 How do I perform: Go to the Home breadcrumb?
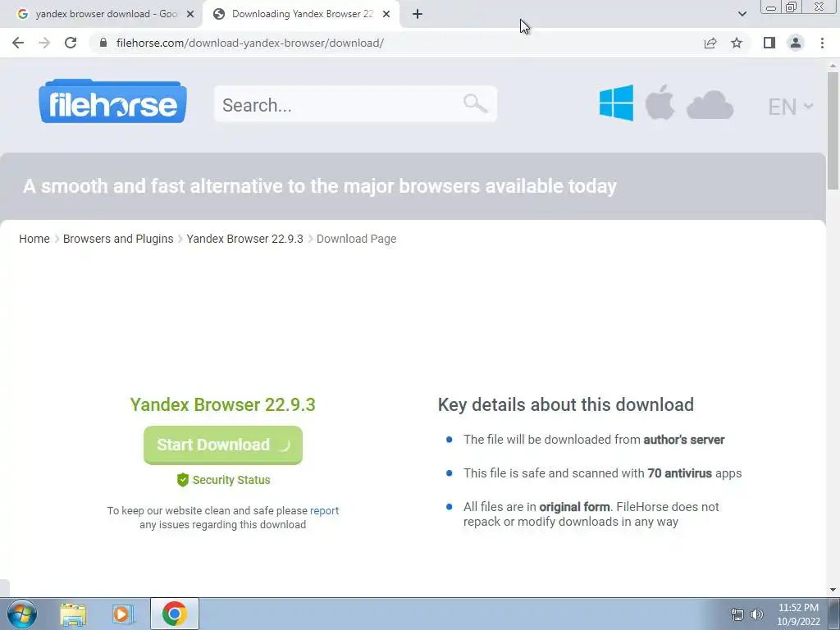click(34, 239)
